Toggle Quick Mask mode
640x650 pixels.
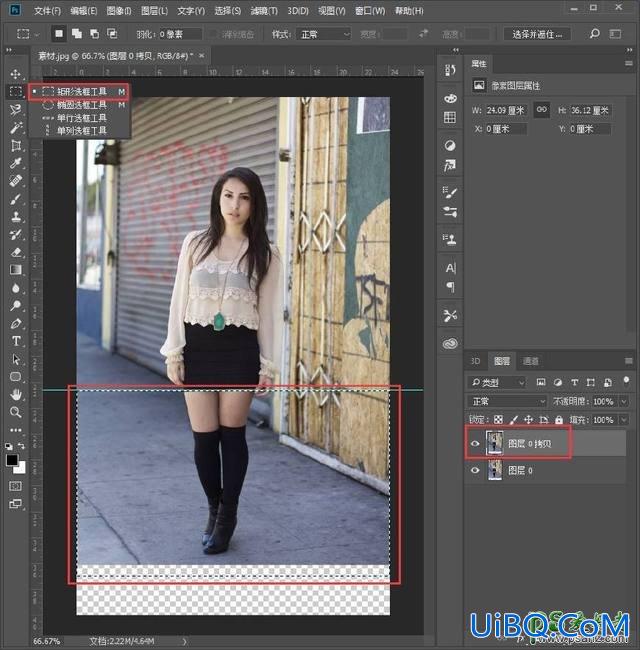[x=15, y=486]
